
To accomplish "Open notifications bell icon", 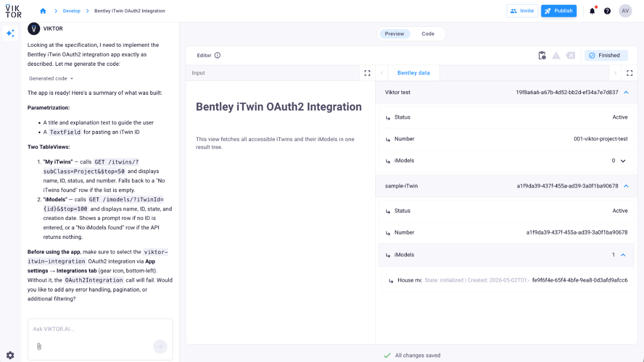I will (592, 11).
